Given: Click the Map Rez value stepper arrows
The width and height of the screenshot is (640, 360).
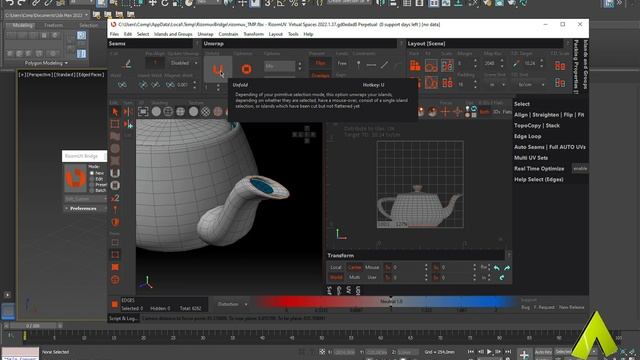Looking at the screenshot, I should coord(502,63).
